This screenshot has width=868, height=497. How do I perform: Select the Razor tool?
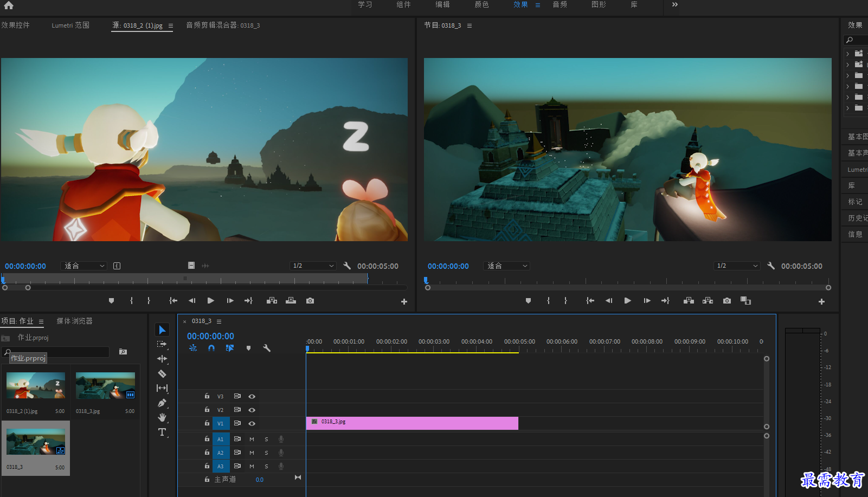[x=162, y=373]
